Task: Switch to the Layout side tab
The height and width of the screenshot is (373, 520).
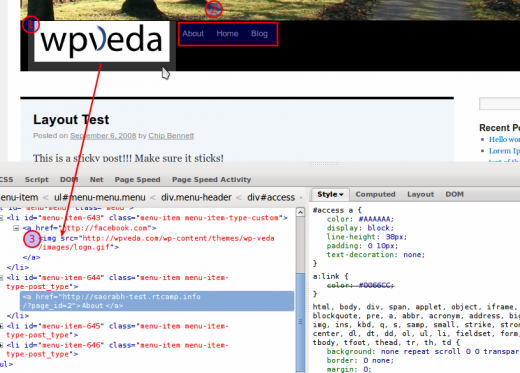Action: coord(421,194)
